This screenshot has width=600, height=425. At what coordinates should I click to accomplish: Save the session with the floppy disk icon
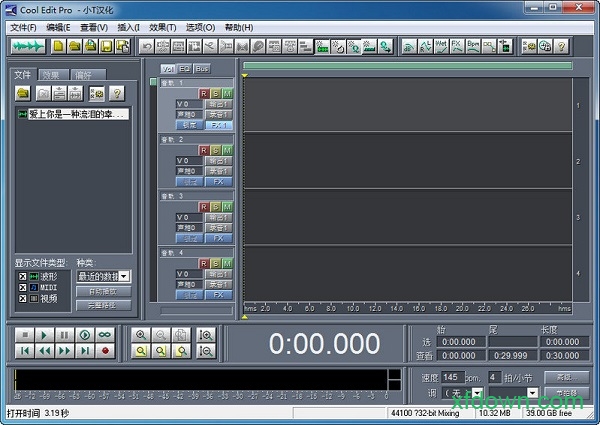coord(106,47)
